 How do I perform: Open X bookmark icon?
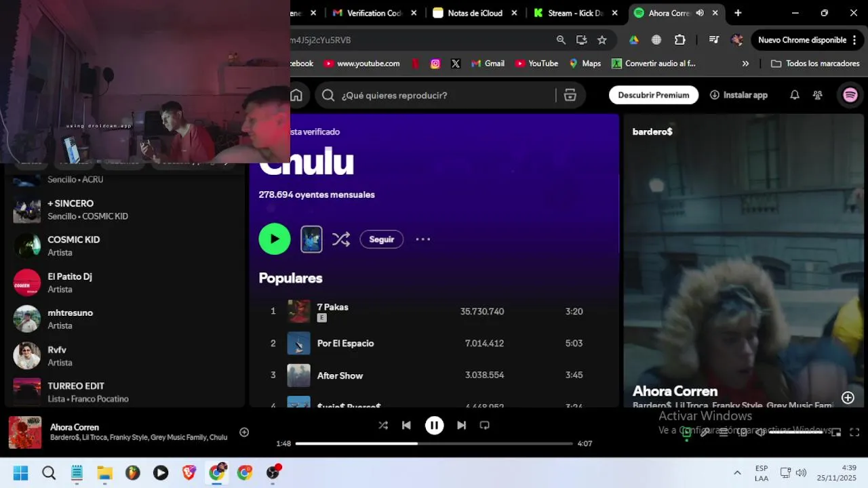pos(456,63)
